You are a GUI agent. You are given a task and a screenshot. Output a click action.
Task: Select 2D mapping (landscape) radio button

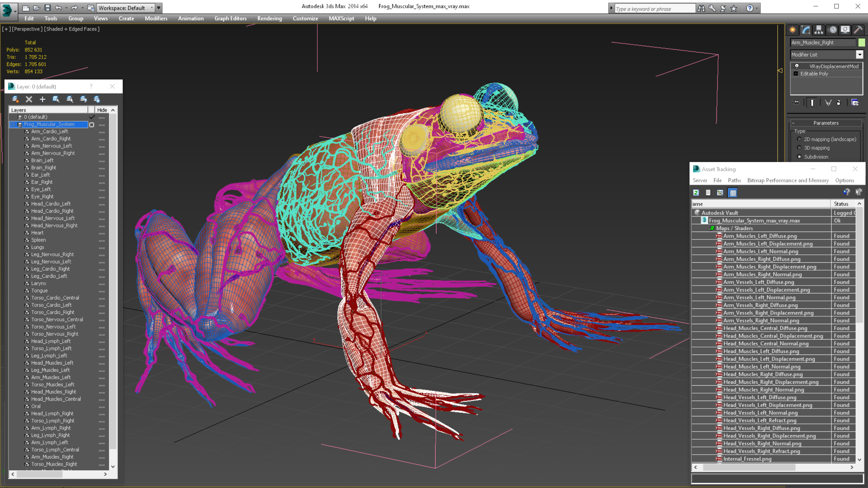point(799,139)
